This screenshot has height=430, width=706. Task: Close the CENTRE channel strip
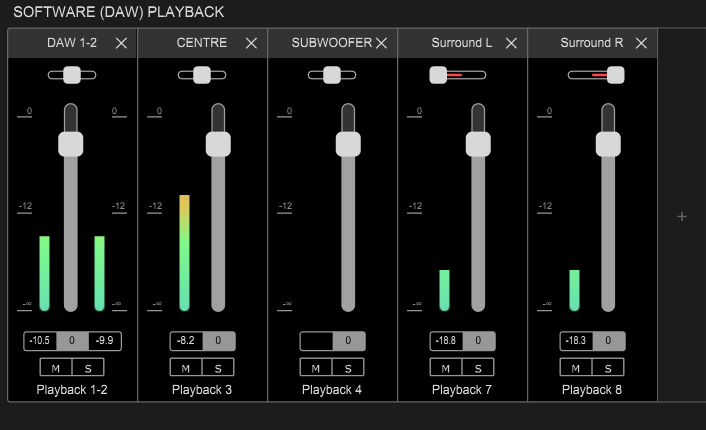251,43
